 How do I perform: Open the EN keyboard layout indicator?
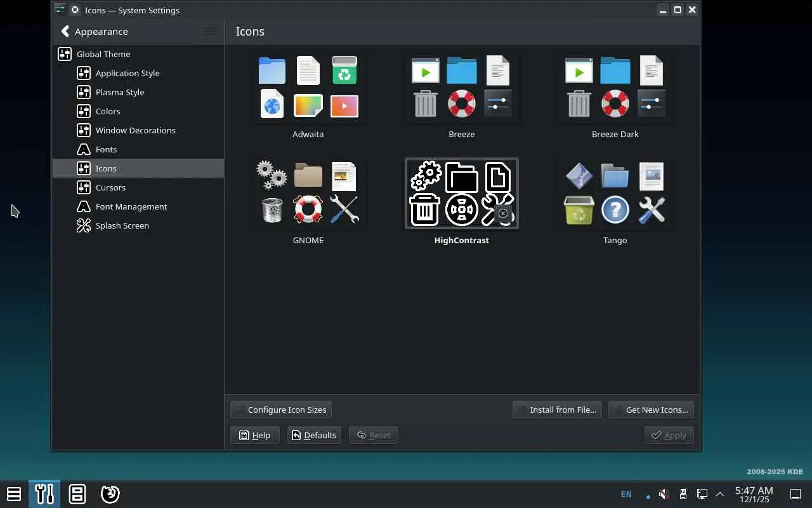click(x=626, y=494)
